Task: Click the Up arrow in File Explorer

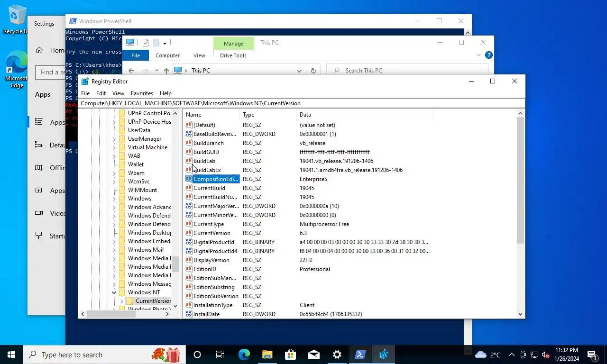Action: pyautogui.click(x=166, y=71)
